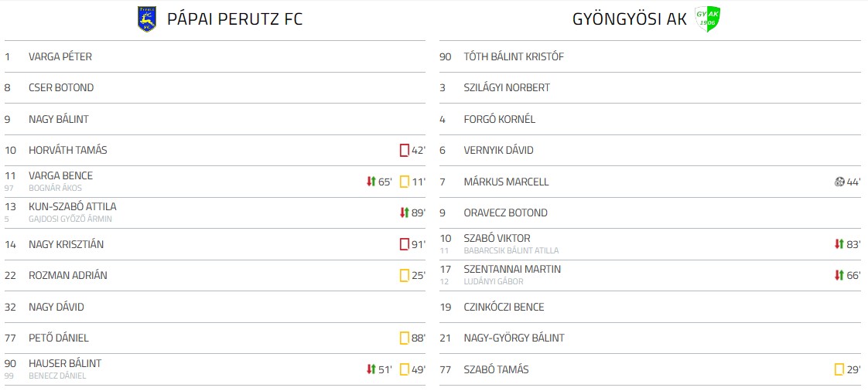Click Szabó Viktor's substitution arrows icon
The width and height of the screenshot is (868, 391).
[x=839, y=244]
